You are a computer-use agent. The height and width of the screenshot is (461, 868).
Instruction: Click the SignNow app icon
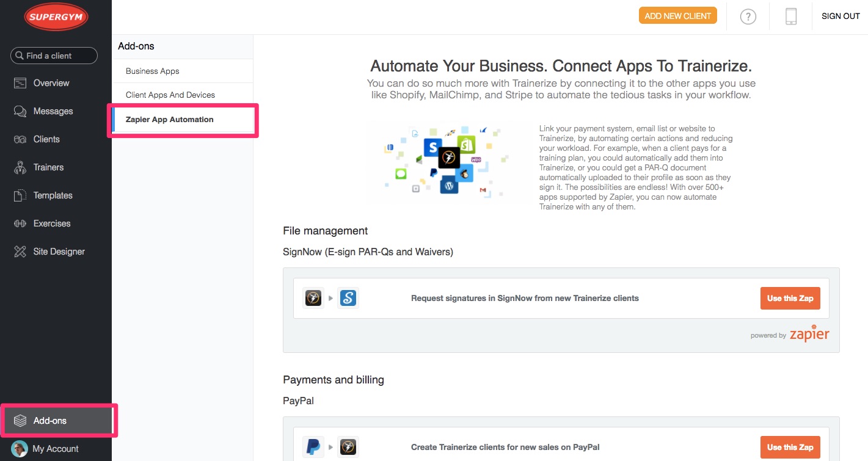[348, 298]
